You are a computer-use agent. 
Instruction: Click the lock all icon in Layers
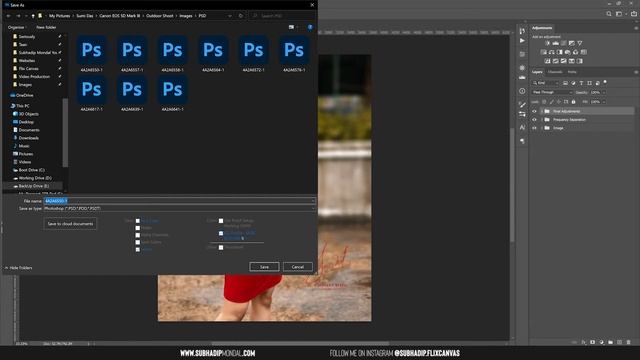[573, 102]
